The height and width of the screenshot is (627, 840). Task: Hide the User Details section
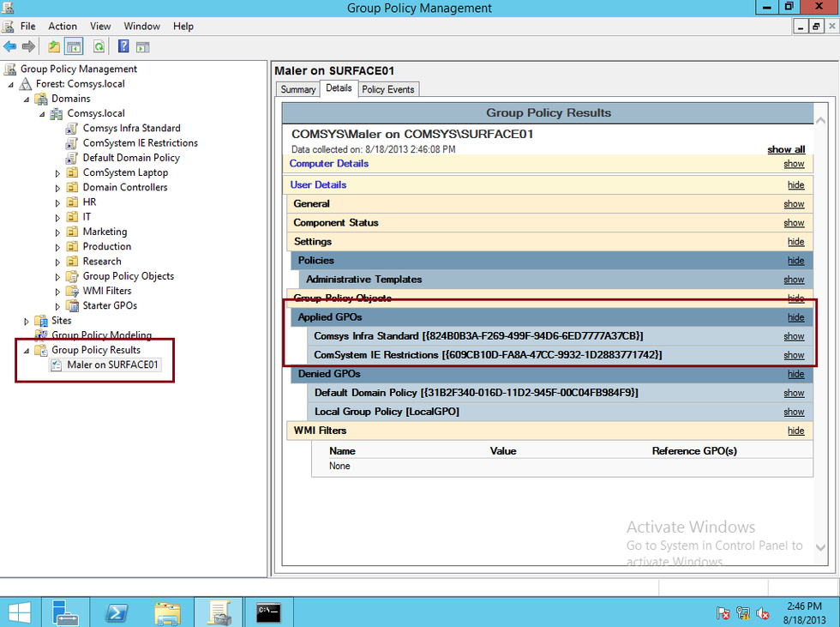coord(795,185)
